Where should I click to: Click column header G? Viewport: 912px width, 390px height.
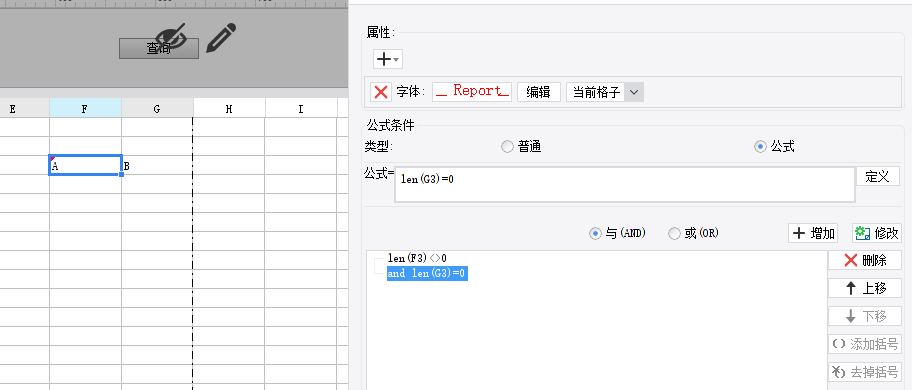(x=157, y=109)
